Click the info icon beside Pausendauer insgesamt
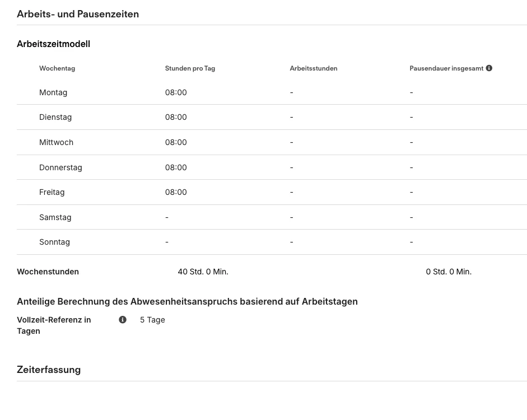The width and height of the screenshot is (527, 420). tap(489, 68)
